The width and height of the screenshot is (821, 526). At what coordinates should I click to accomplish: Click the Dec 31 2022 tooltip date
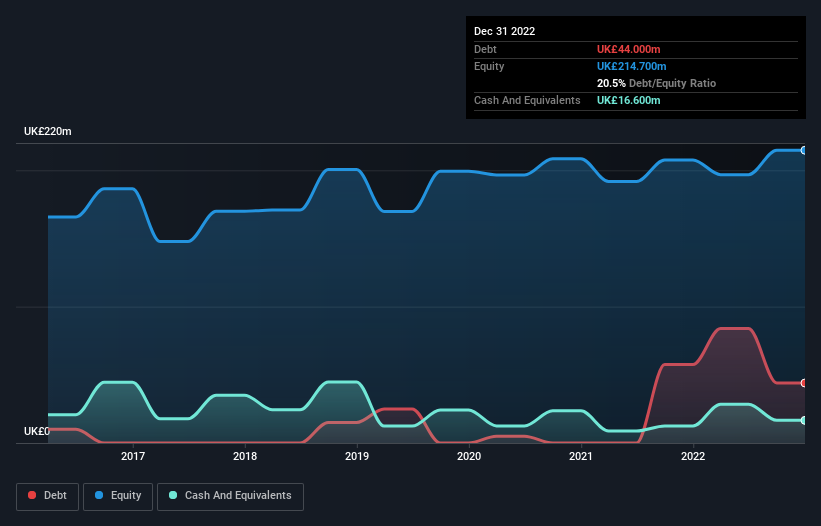pyautogui.click(x=505, y=31)
